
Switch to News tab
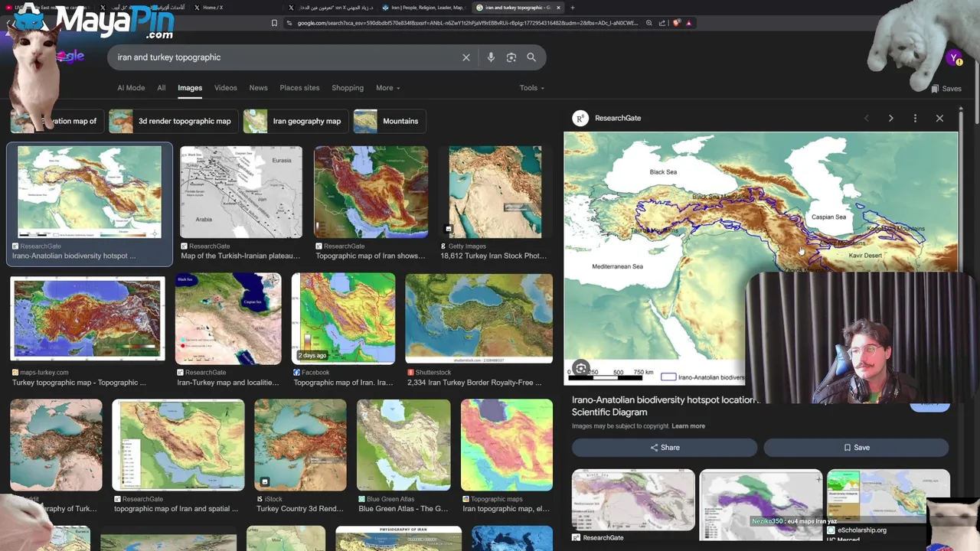click(258, 88)
